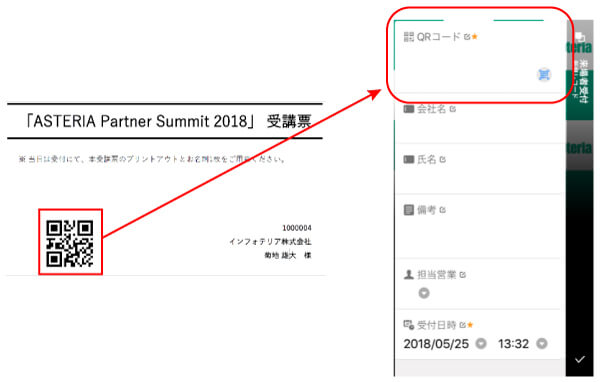The width and height of the screenshot is (600, 382).
Task: Open date picker arrow beside 2018/05/25
Action: [481, 344]
